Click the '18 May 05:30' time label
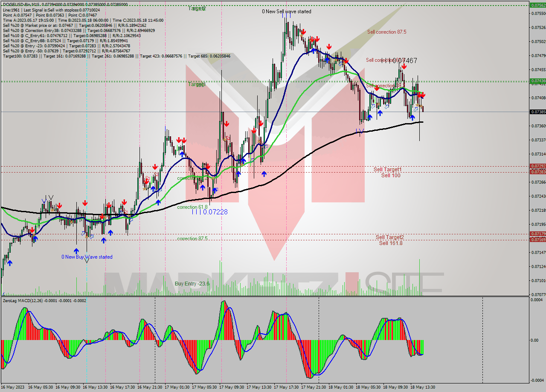 (x=369, y=387)
